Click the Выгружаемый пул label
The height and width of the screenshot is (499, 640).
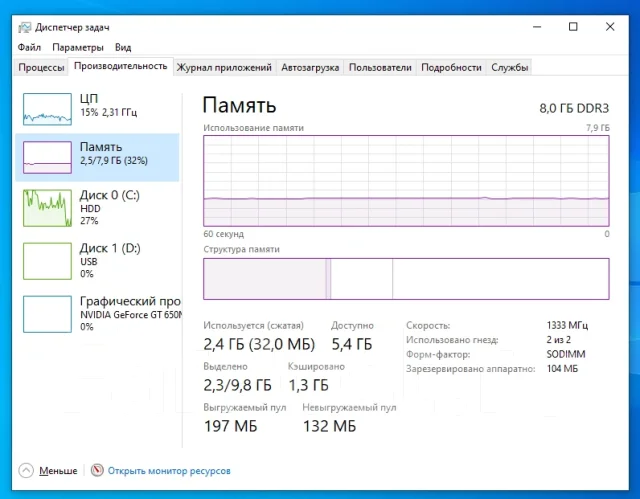[x=245, y=407]
